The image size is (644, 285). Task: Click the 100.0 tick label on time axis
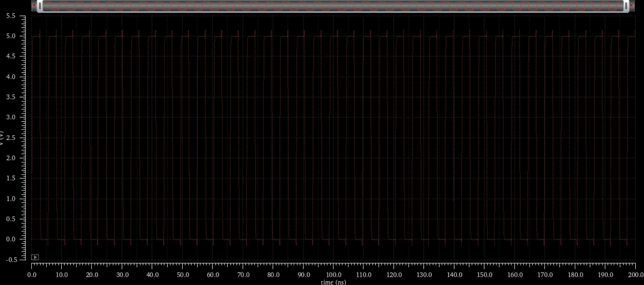333,275
